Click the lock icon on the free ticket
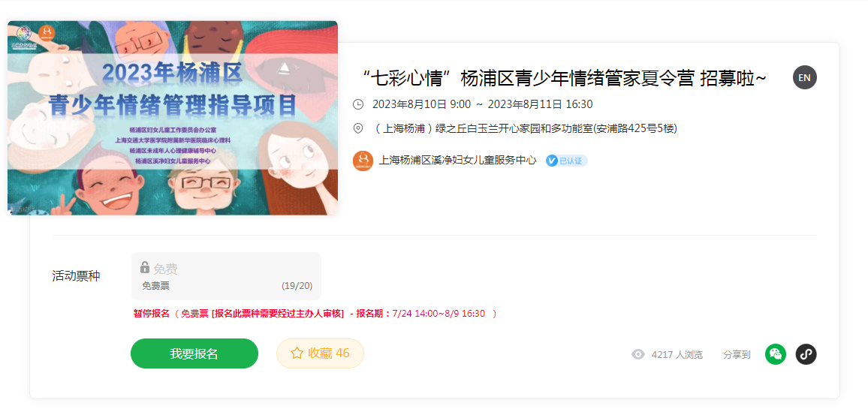 pos(144,267)
